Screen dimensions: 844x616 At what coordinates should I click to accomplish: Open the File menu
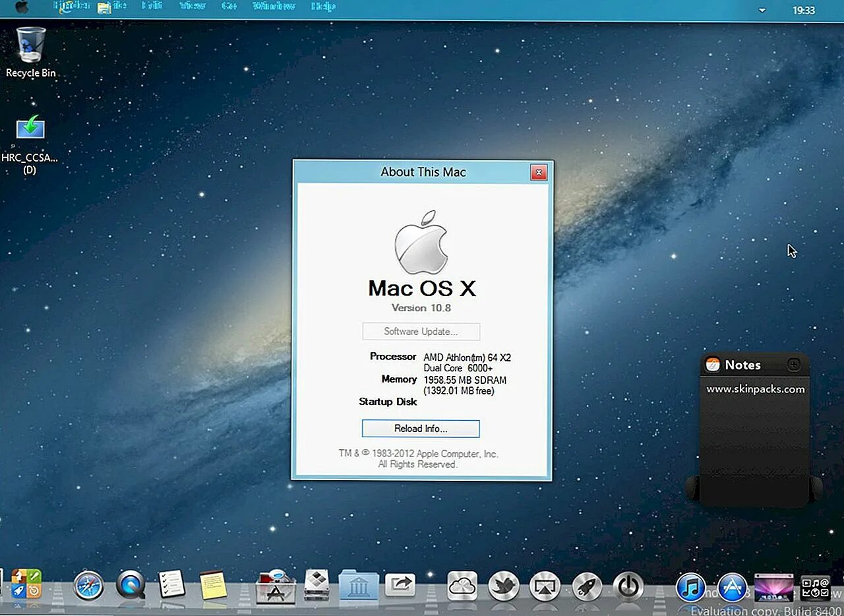[x=112, y=7]
